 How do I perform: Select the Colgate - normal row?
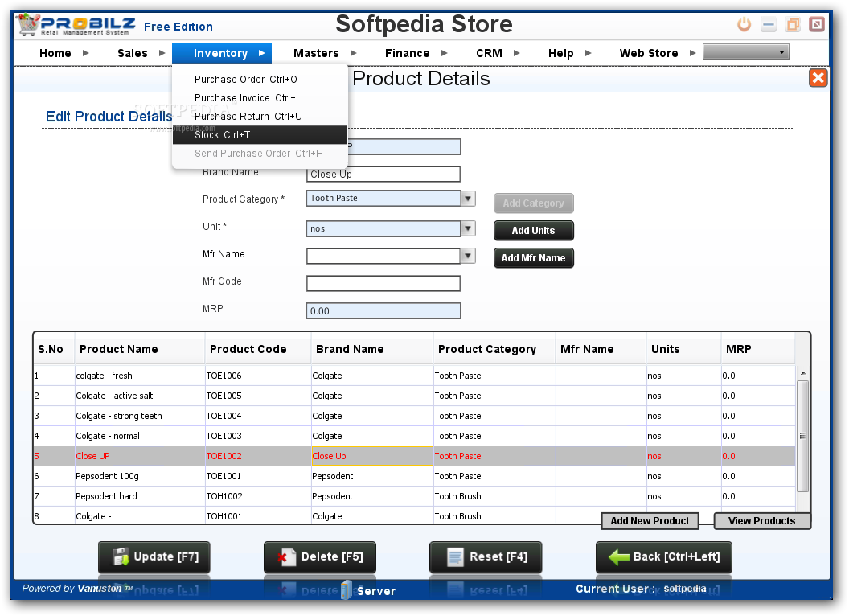[x=414, y=436]
